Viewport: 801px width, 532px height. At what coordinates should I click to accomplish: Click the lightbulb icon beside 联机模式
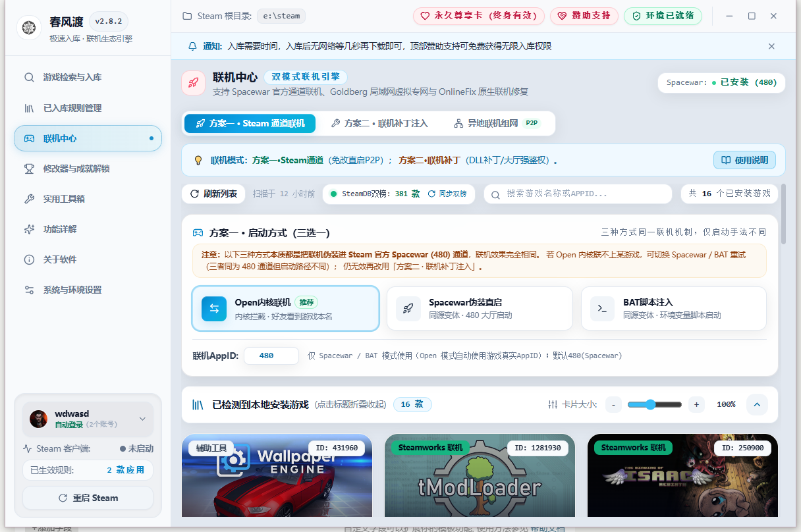tap(197, 160)
